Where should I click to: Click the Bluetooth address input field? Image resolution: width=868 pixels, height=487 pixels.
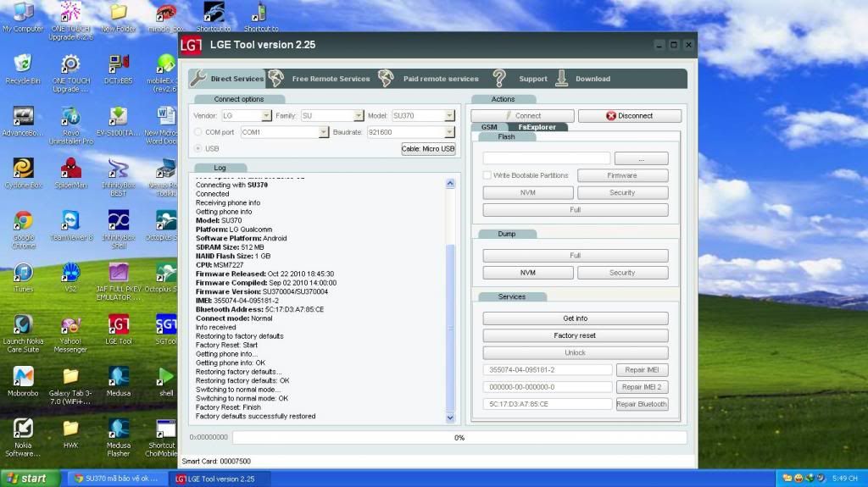[x=548, y=404]
